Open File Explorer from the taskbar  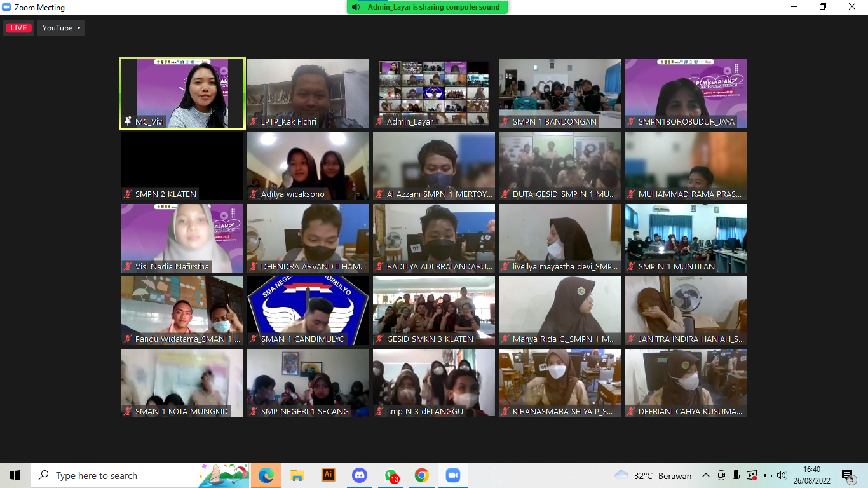pyautogui.click(x=297, y=475)
